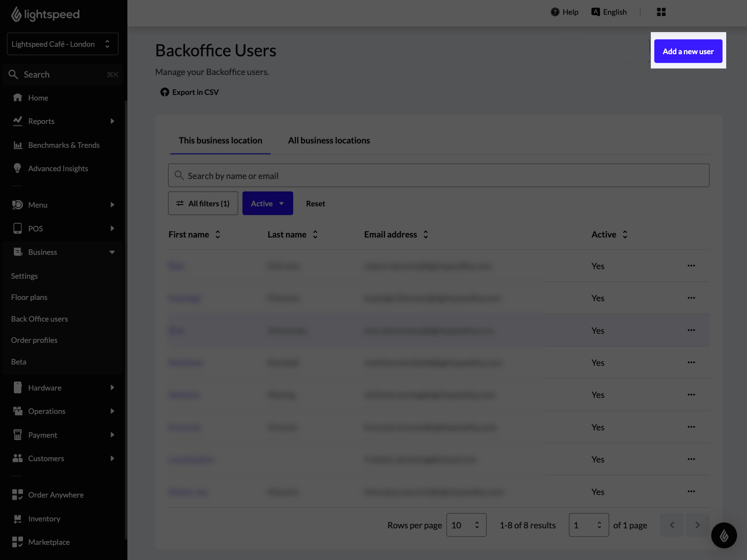Image resolution: width=747 pixels, height=560 pixels.
Task: Open the Active status filter dropdown
Action: [267, 203]
